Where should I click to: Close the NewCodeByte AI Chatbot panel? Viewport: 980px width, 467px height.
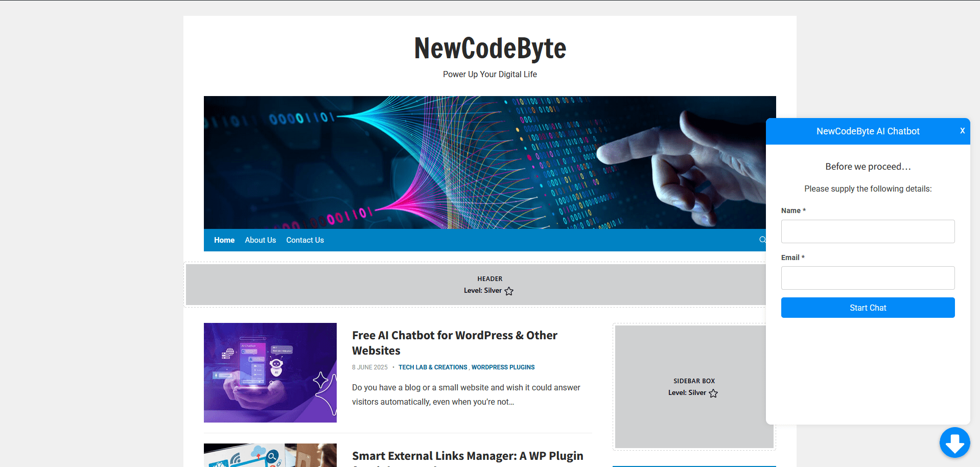(962, 131)
